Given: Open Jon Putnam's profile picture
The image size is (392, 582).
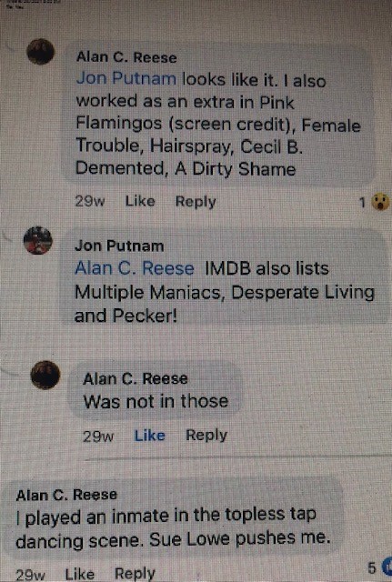Looking at the screenshot, I should point(38,240).
